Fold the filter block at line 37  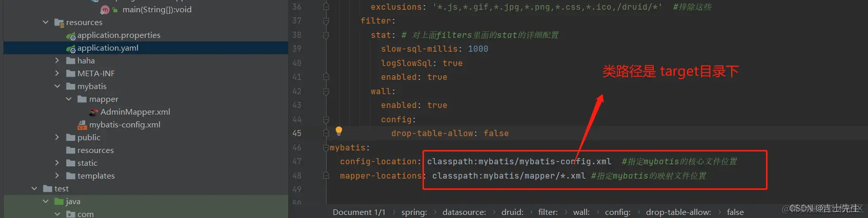[326, 21]
